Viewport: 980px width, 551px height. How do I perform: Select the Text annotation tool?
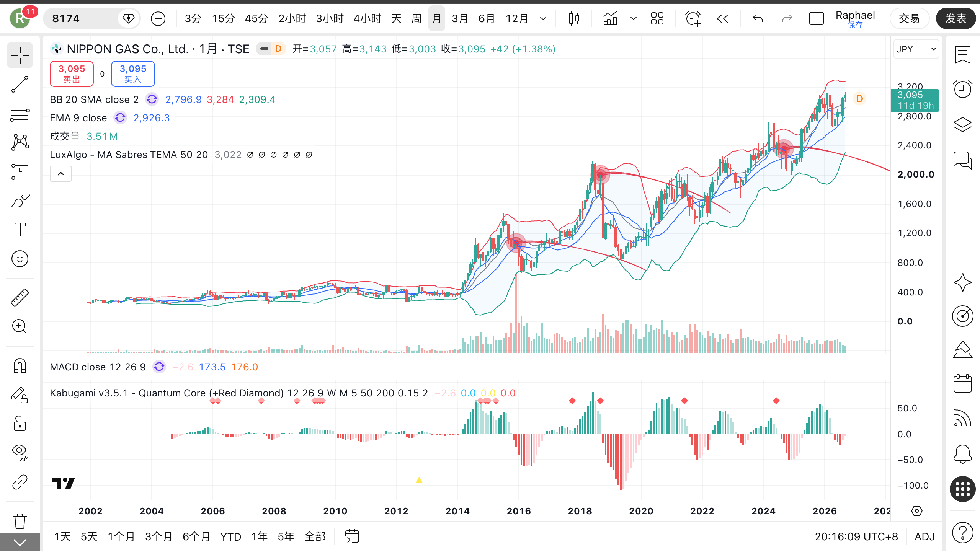click(x=20, y=230)
